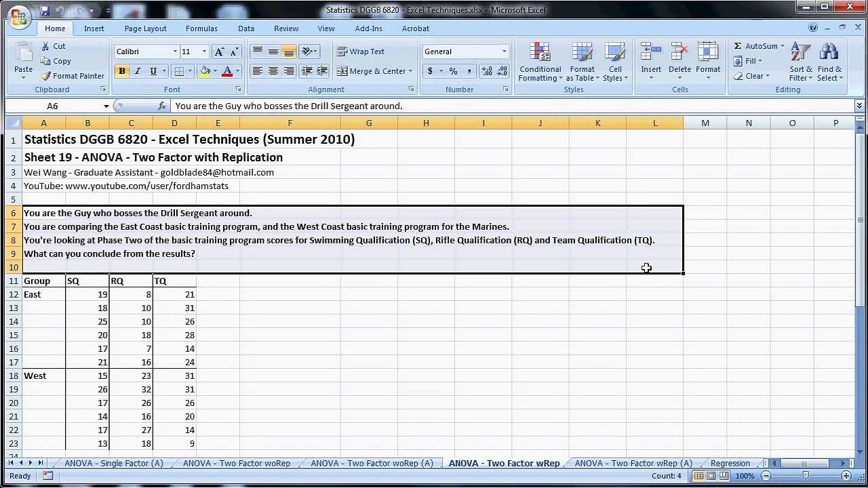Center the text horizontally
The width and height of the screenshot is (868, 488).
(x=273, y=71)
